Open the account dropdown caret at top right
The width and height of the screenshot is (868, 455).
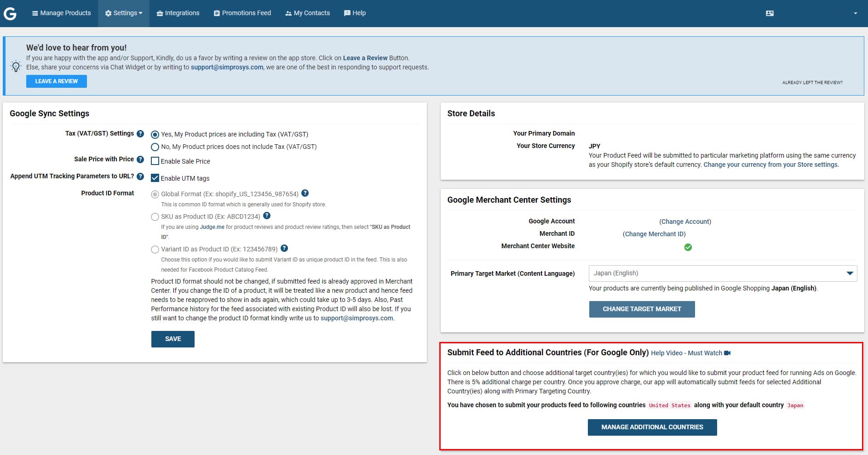855,13
